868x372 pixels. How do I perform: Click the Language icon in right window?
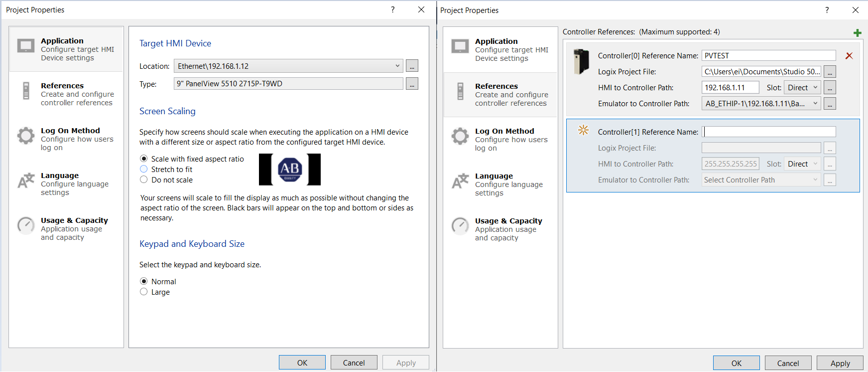tap(460, 181)
